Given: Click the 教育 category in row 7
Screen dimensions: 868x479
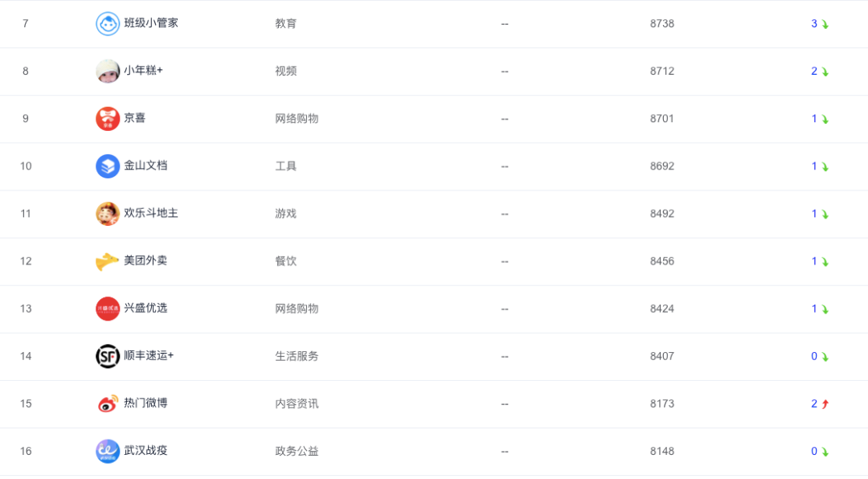Looking at the screenshot, I should coord(285,23).
